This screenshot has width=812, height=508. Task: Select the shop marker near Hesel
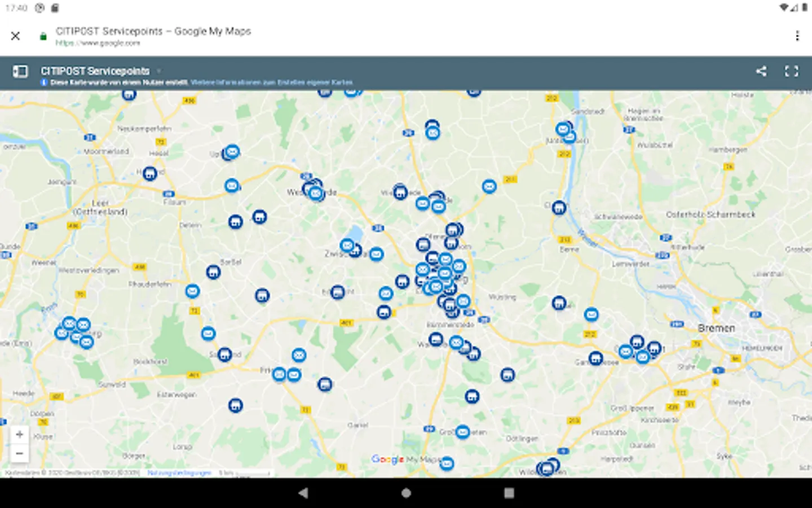tap(149, 173)
